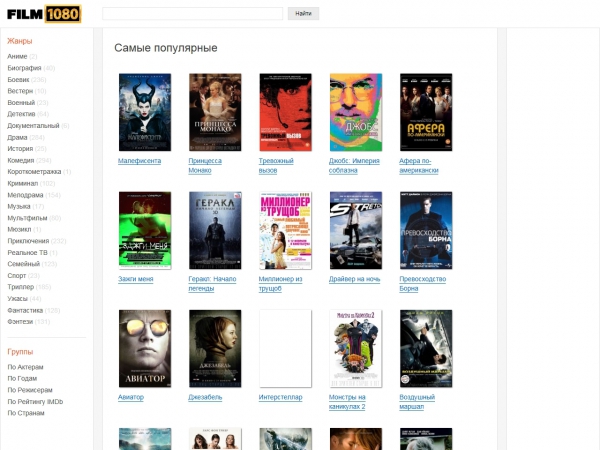Screen dimensions: 600x450
Task: Open the Зажги меня poster
Action: coord(145,230)
